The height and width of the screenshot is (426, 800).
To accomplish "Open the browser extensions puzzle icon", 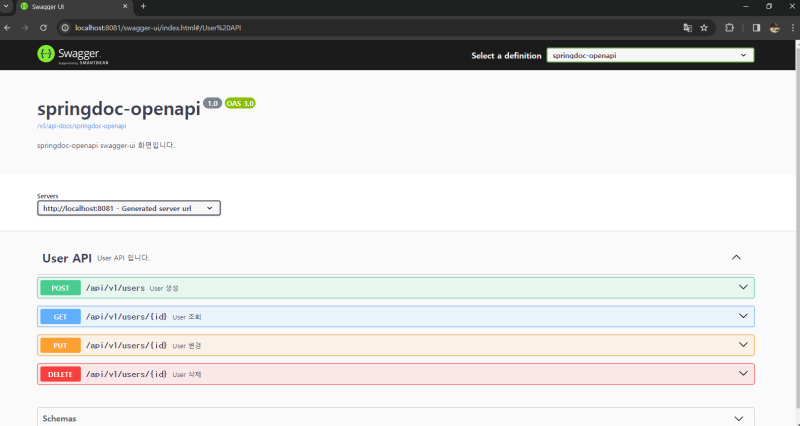I will pos(730,28).
